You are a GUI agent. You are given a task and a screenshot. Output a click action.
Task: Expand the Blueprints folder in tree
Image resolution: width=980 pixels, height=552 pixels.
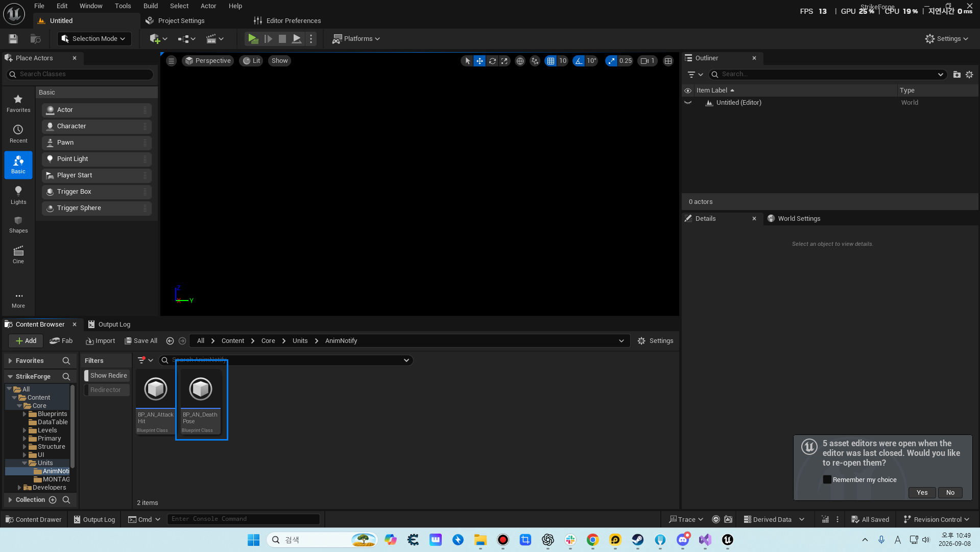pos(25,414)
